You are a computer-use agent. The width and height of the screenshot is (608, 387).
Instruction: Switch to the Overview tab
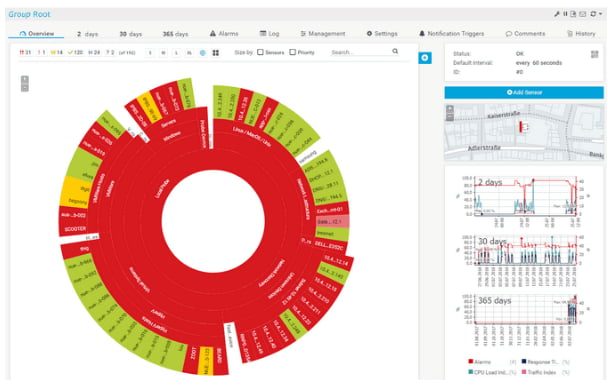tap(36, 34)
